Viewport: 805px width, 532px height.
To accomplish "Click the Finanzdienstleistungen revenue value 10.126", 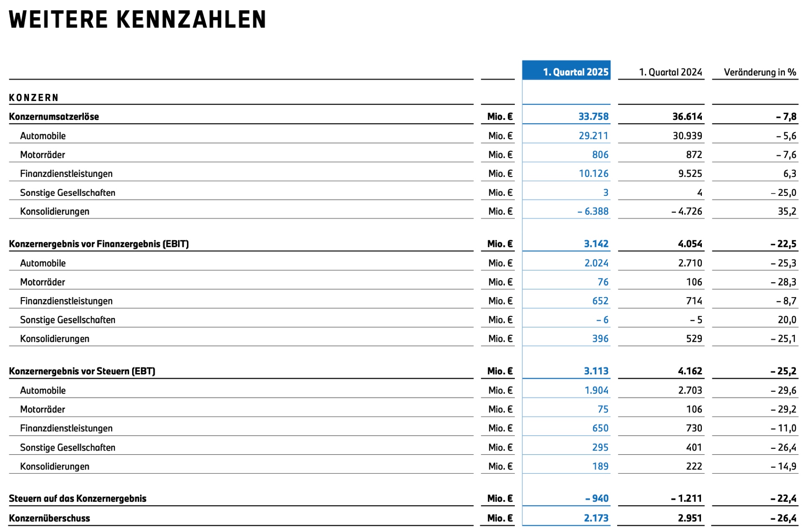I will pyautogui.click(x=593, y=174).
